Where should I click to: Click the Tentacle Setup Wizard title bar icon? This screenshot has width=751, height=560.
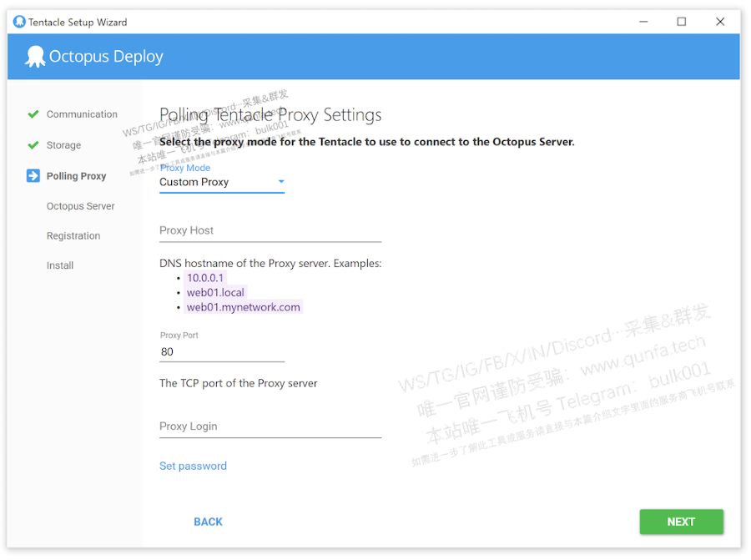19,22
